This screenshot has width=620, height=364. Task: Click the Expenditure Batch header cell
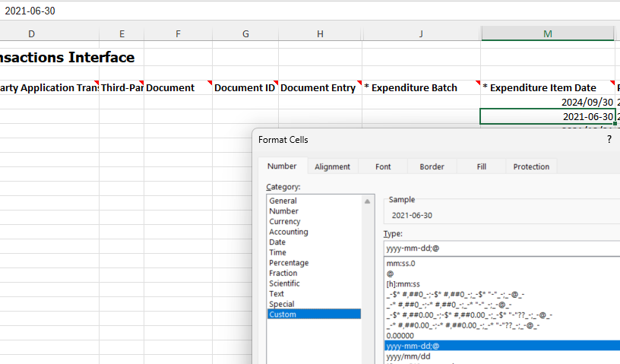422,87
